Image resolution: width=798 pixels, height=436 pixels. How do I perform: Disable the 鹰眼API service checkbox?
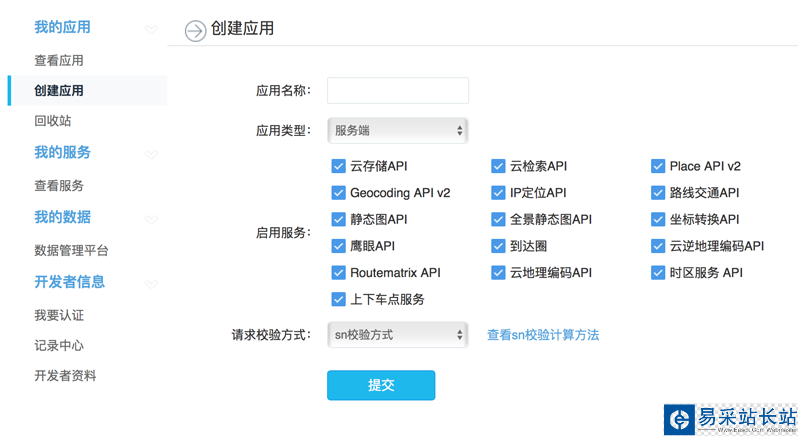point(338,246)
